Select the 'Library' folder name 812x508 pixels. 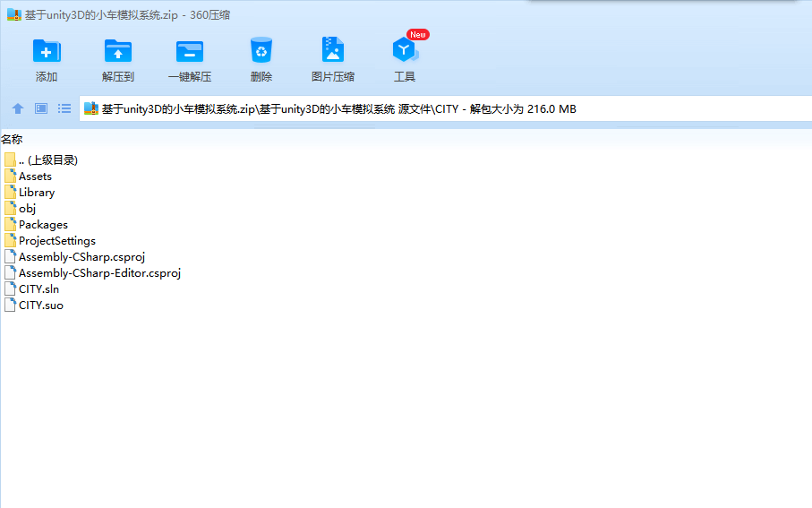tap(37, 193)
